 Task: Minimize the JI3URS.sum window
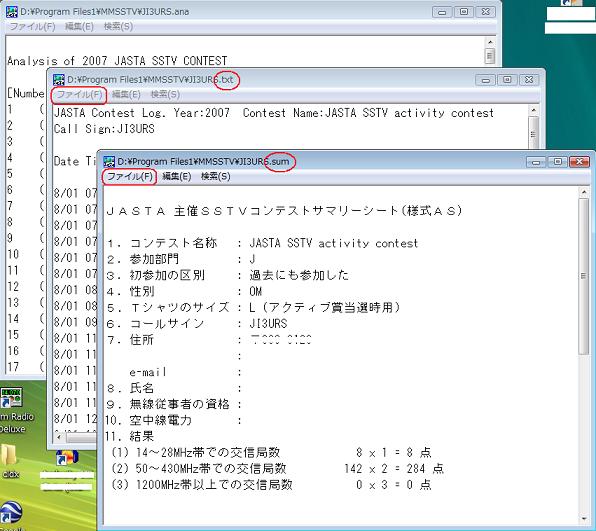click(536, 162)
